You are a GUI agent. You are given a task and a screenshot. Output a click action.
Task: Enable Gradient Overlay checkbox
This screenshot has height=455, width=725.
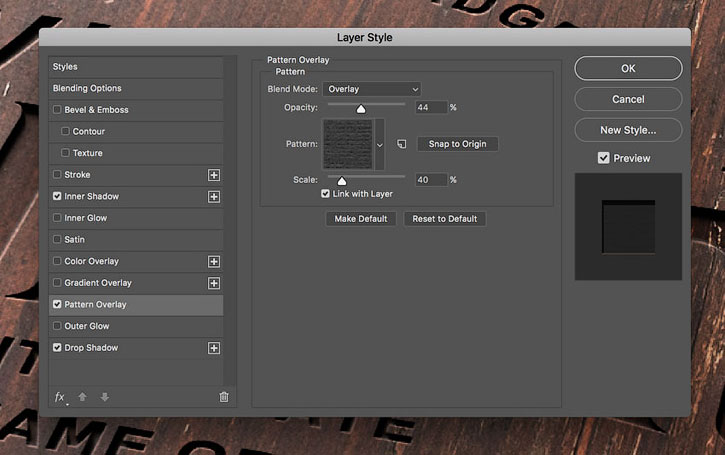[57, 283]
